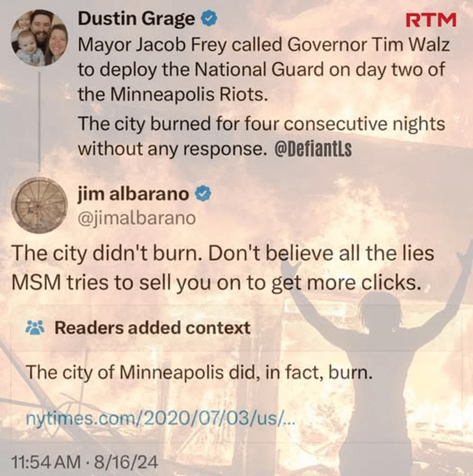Click the 11:54 AM timestamp
The image size is (473, 476).
(46, 462)
